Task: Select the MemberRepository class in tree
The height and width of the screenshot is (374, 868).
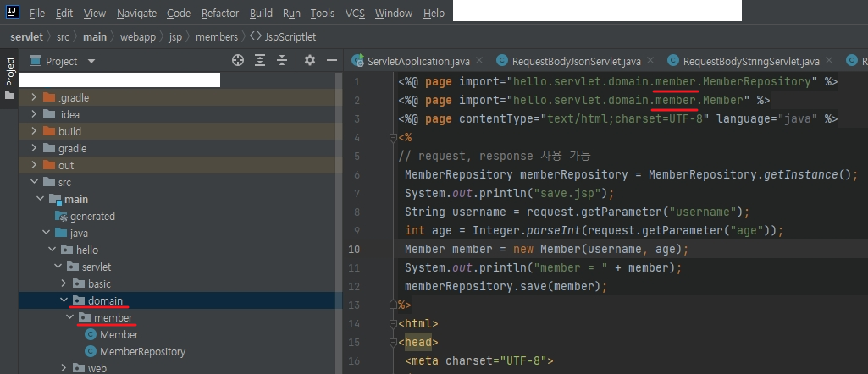Action: 142,351
